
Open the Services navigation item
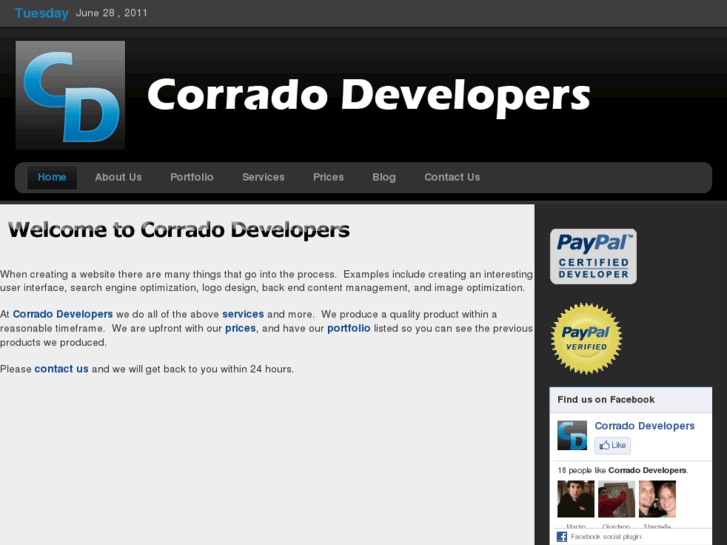(263, 177)
